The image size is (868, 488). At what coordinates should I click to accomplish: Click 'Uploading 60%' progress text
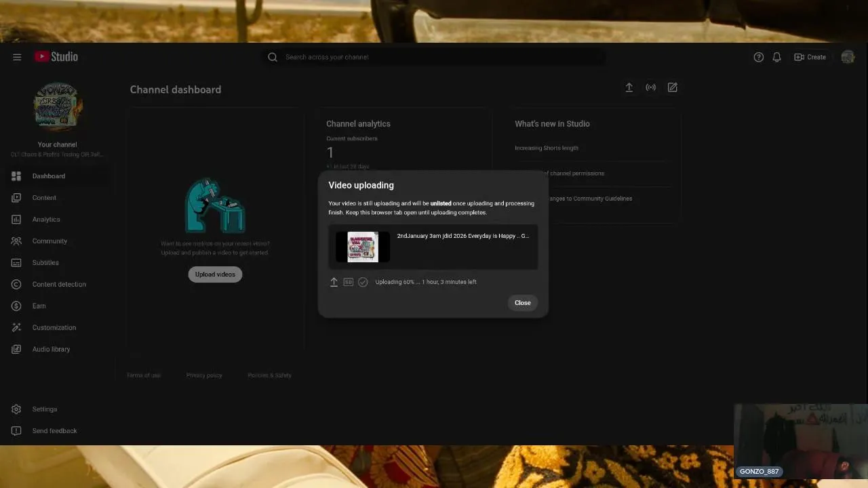pos(426,282)
